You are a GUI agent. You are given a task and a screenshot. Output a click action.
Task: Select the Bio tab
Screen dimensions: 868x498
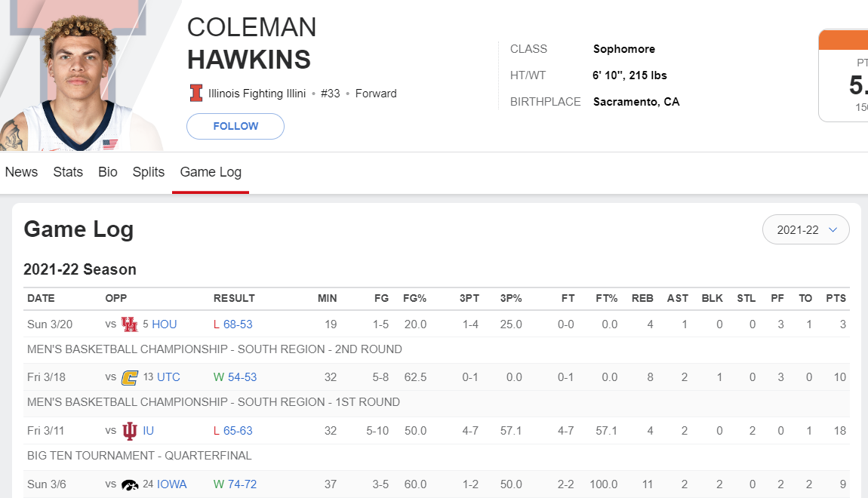(108, 172)
